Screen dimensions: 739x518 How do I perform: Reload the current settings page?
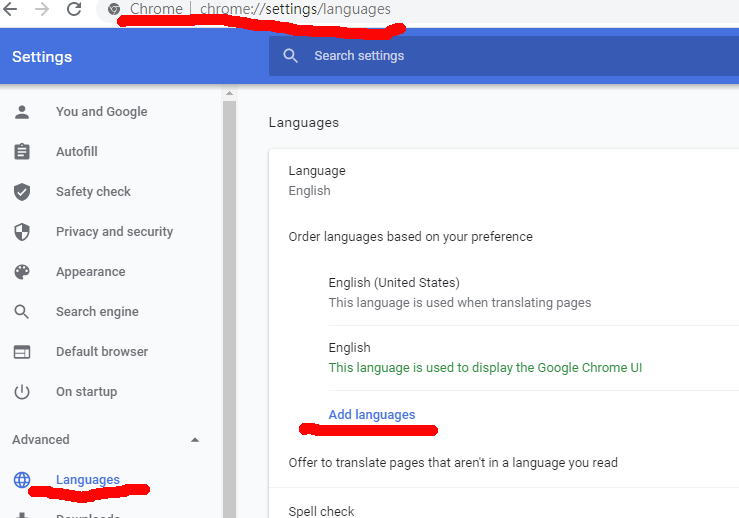tap(74, 9)
